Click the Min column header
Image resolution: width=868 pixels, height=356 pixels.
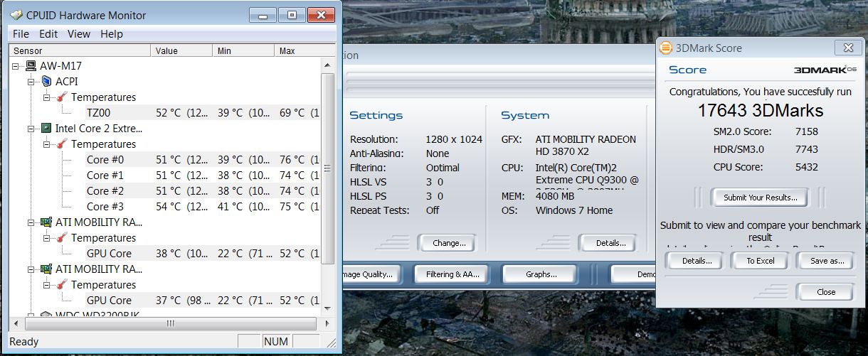[x=244, y=51]
